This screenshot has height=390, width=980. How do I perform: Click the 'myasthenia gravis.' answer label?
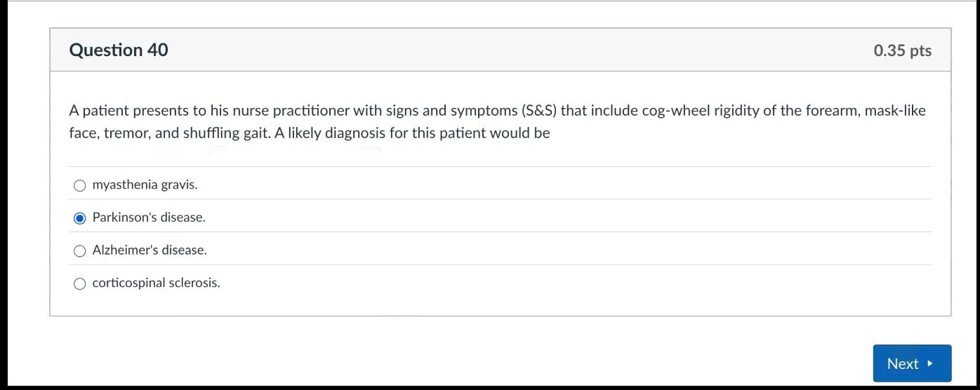(145, 184)
